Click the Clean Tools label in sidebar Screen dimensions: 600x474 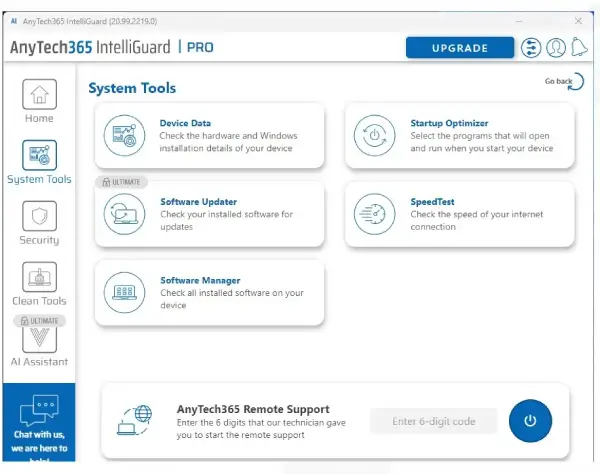point(39,301)
